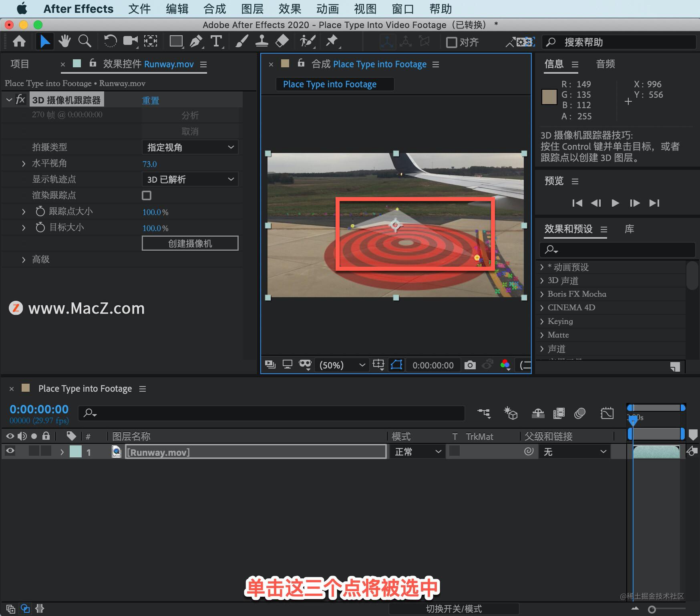The width and height of the screenshot is (700, 616).
Task: Click the Runway.mov layer label color
Action: click(75, 452)
